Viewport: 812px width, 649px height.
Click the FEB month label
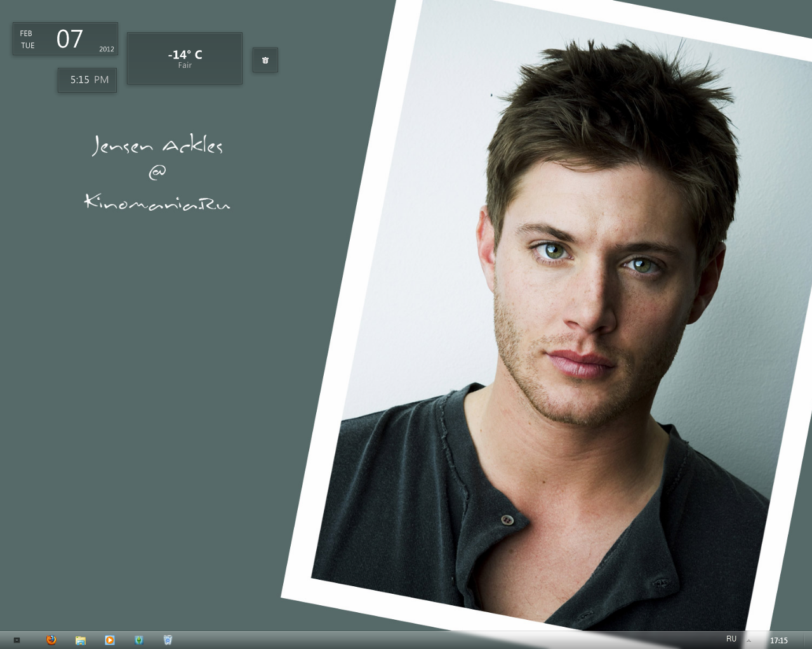[26, 34]
